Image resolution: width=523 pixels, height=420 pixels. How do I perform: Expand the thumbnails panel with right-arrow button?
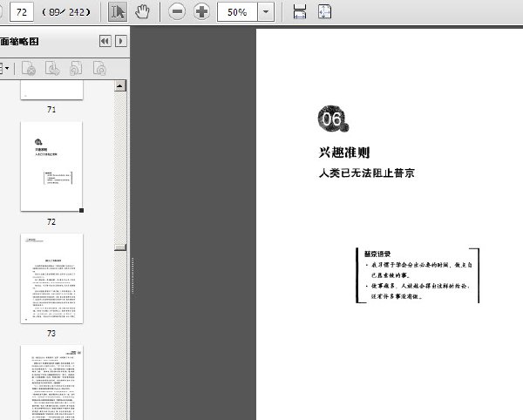tap(121, 41)
